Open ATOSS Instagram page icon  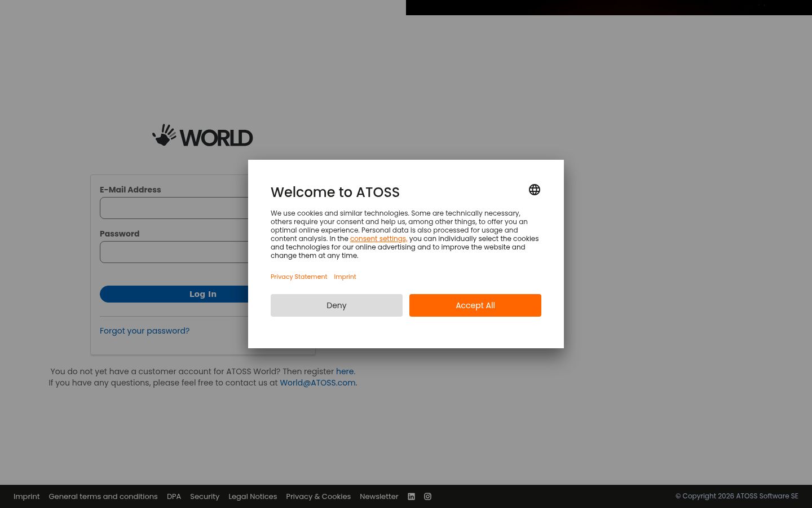coord(427,497)
